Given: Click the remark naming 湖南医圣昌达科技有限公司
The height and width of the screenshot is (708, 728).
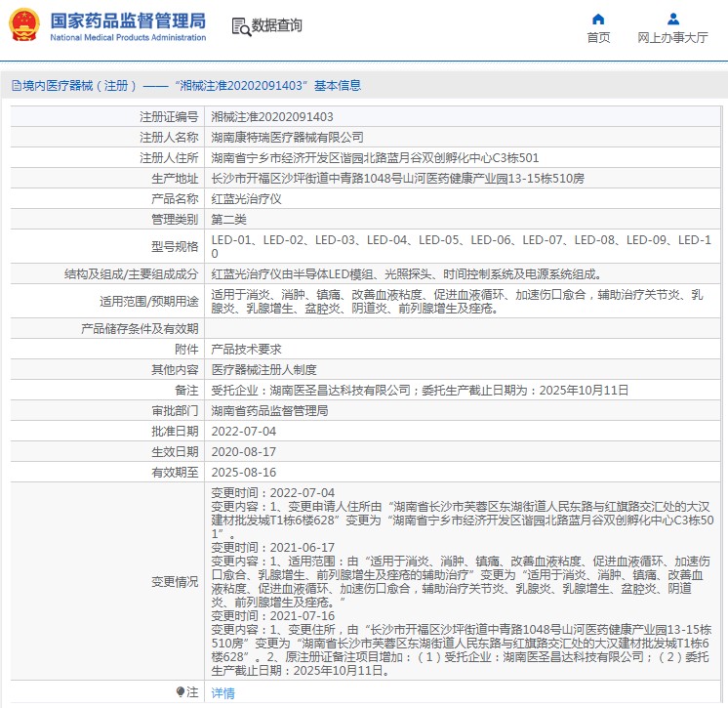Looking at the screenshot, I should coord(420,391).
